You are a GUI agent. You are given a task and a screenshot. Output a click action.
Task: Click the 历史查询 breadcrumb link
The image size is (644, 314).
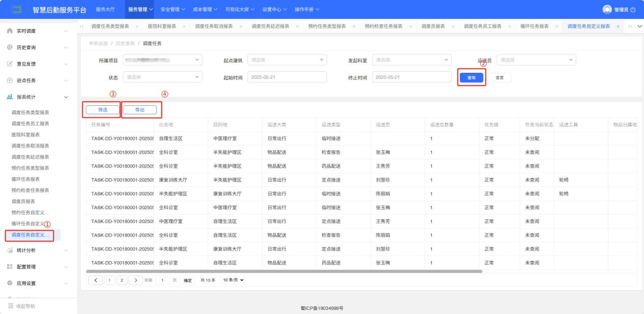click(125, 44)
